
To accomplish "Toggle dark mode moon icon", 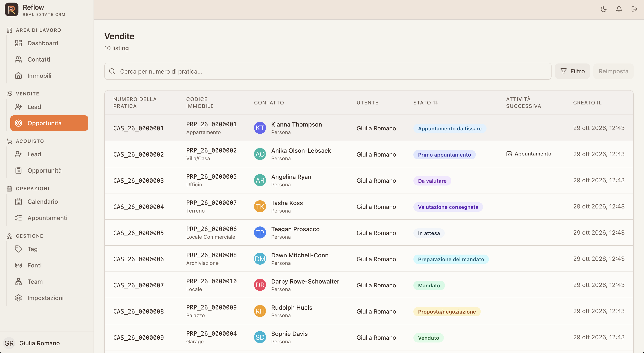I will point(603,9).
